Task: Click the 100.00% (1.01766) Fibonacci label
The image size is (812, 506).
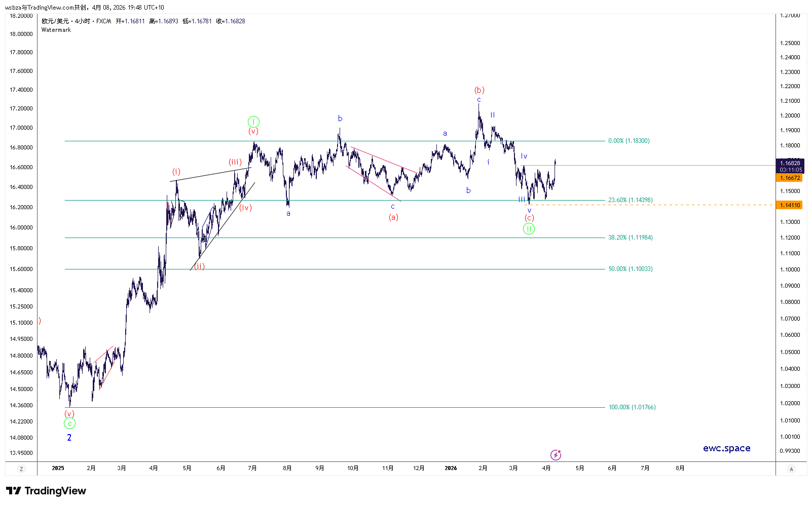Action: (632, 407)
